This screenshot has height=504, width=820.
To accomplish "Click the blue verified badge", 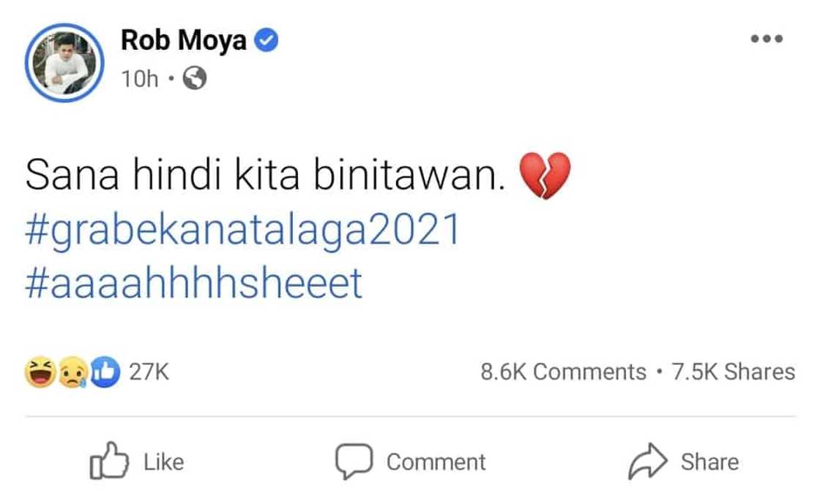I will [x=265, y=42].
